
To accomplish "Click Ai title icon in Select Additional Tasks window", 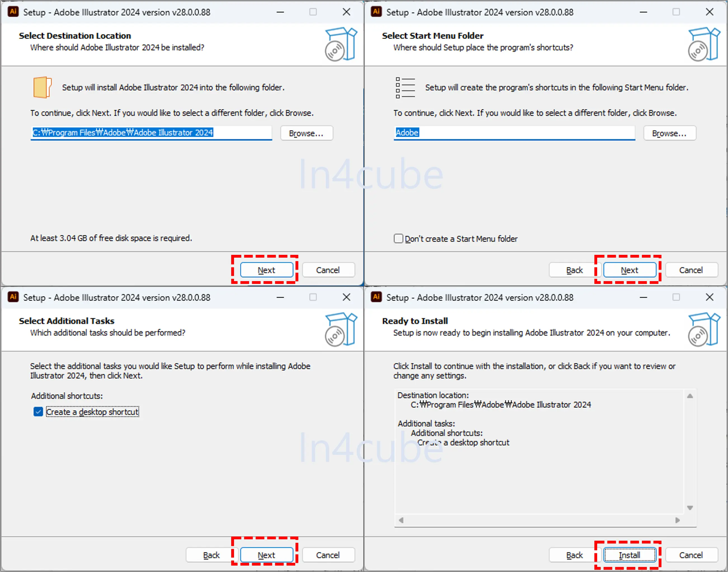I will click(13, 297).
